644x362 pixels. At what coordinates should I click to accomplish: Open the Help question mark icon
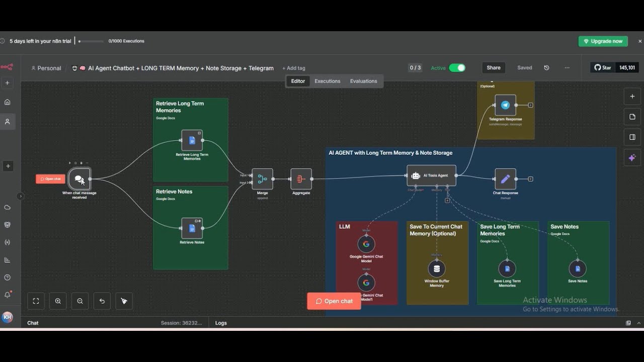point(8,278)
